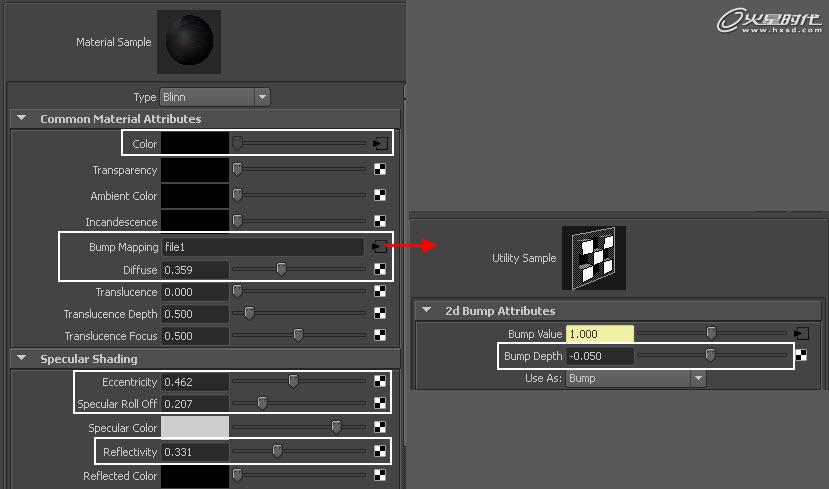Viewport: 829px width, 489px height.
Task: Click the Color slider handle
Action: [237, 143]
